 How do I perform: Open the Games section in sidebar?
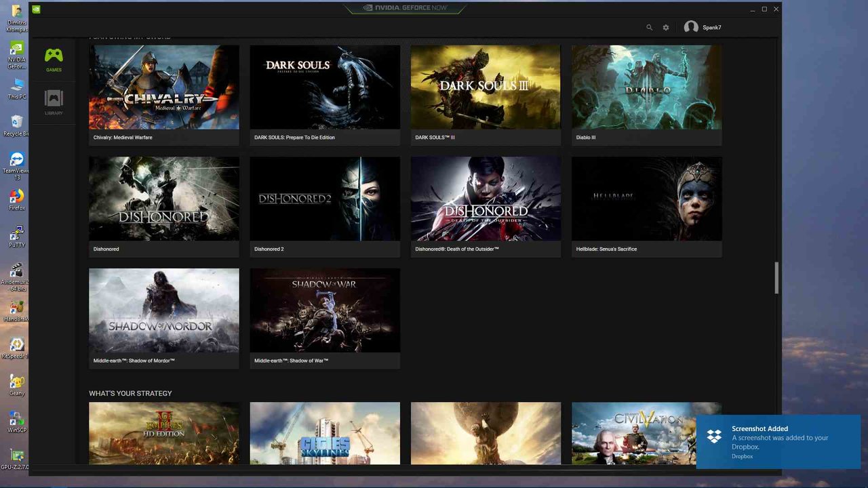[54, 60]
